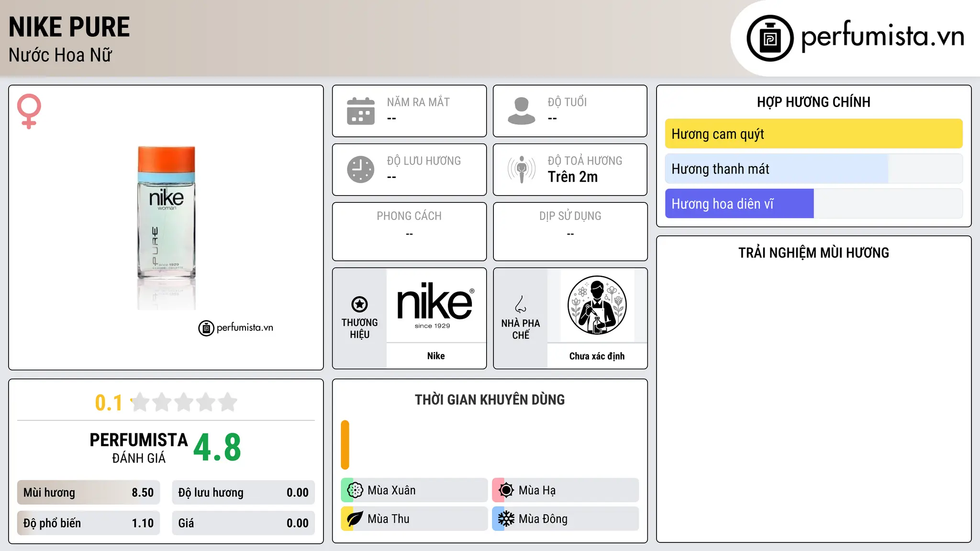This screenshot has height=551, width=980.
Task: Click the flower icon for Mùa Xuân
Action: 355,490
